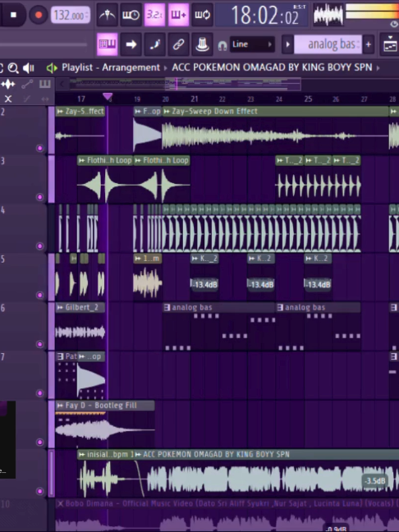Screen dimensions: 399x532
Task: Mute track 6 with its dot toggle
Action: click(x=39, y=344)
